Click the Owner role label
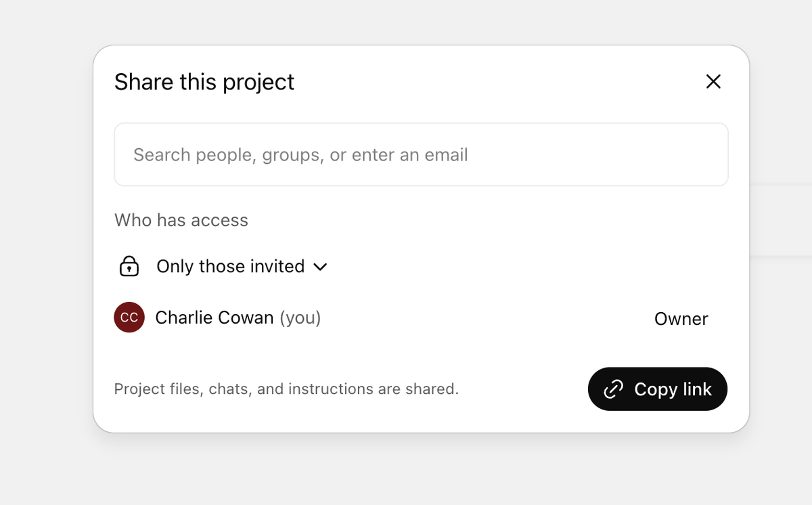Viewport: 812px width, 505px height. click(681, 318)
